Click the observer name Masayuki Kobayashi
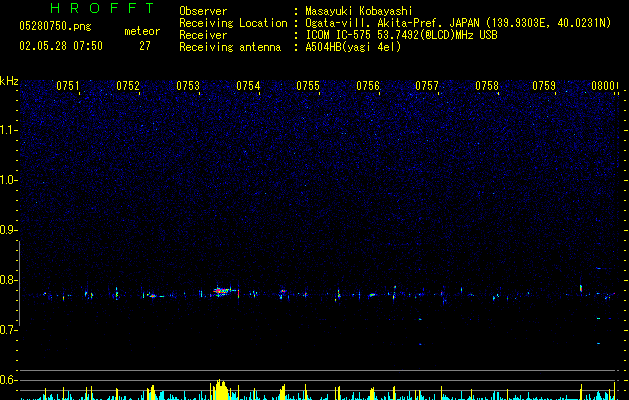 [359, 11]
